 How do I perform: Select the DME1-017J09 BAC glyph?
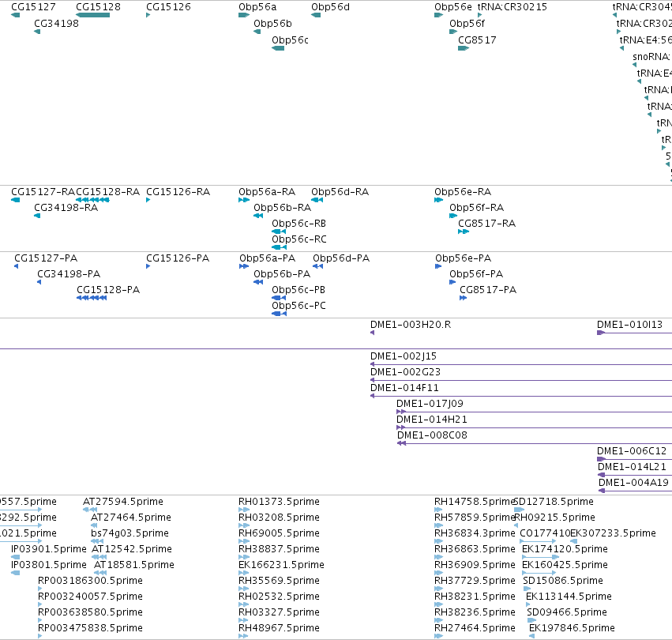point(534,412)
